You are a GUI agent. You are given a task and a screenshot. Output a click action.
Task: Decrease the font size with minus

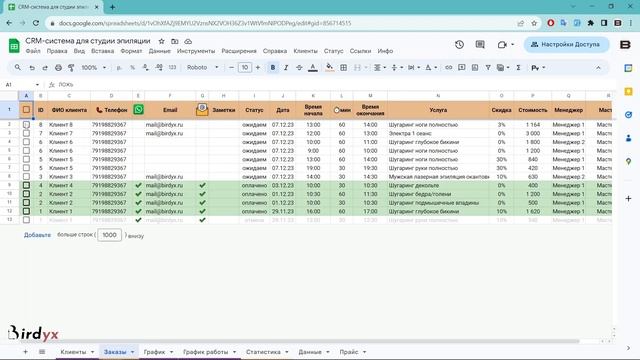pyautogui.click(x=231, y=68)
